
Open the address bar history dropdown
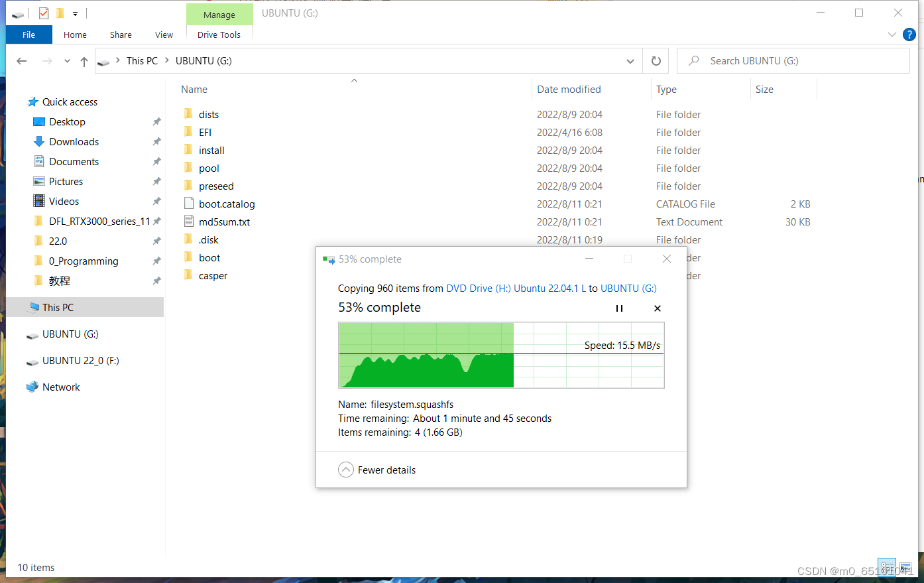pyautogui.click(x=630, y=61)
